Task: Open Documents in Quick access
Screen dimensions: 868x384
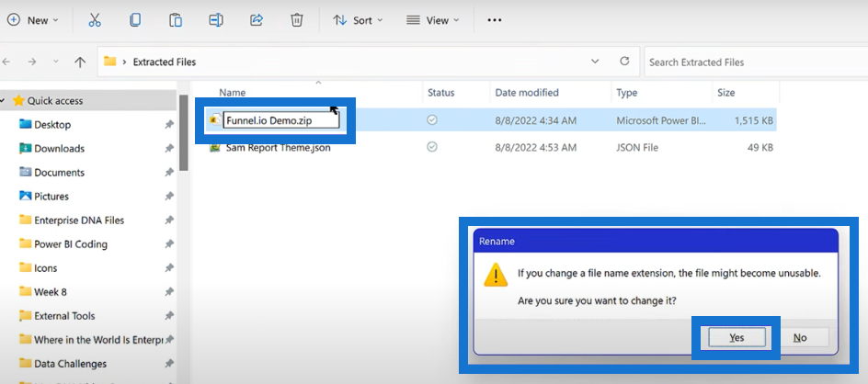Action: [x=59, y=173]
